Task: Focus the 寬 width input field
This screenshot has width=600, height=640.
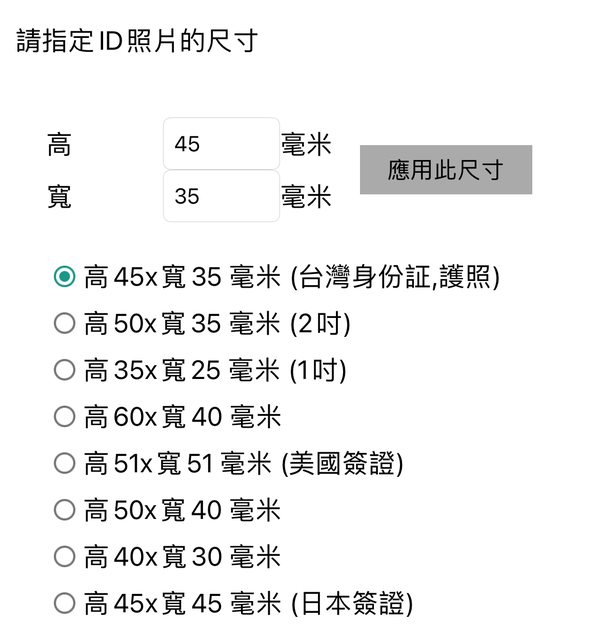Action: click(221, 196)
